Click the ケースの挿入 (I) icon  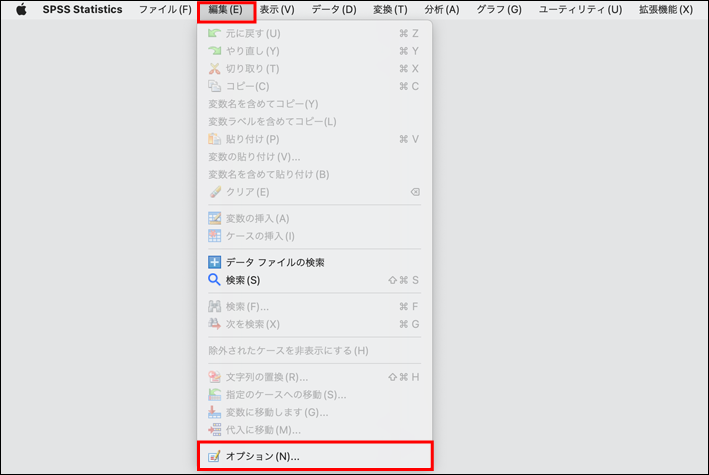pos(214,236)
